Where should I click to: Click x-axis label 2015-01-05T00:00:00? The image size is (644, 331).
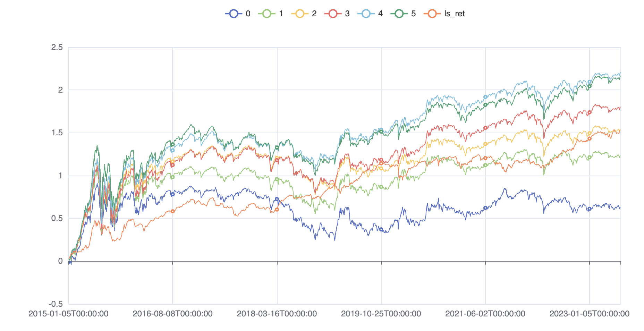click(68, 314)
